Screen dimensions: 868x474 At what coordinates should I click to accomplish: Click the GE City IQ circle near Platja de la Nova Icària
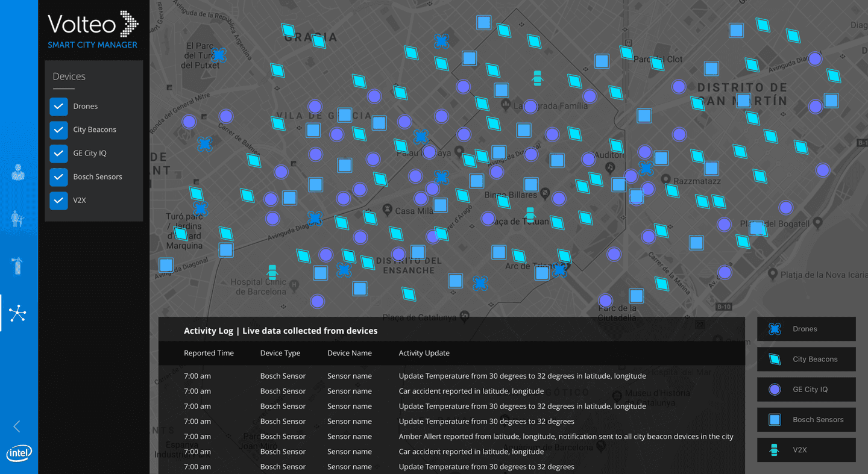coord(725,272)
